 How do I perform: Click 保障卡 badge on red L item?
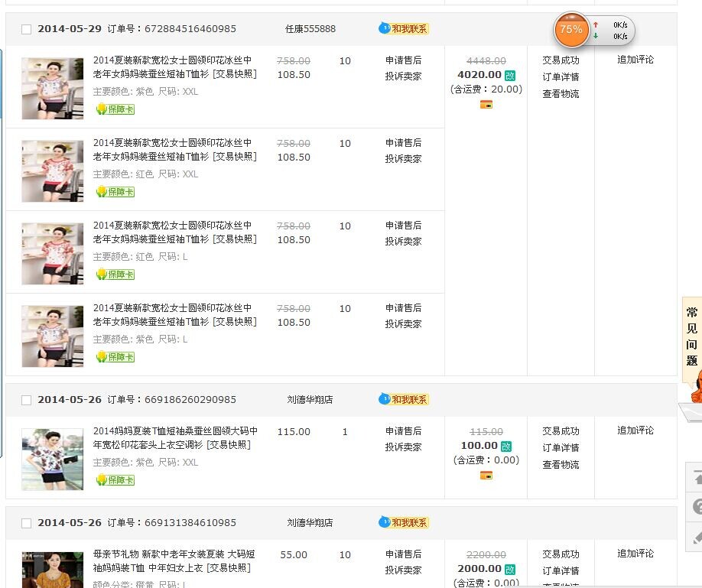click(x=115, y=274)
